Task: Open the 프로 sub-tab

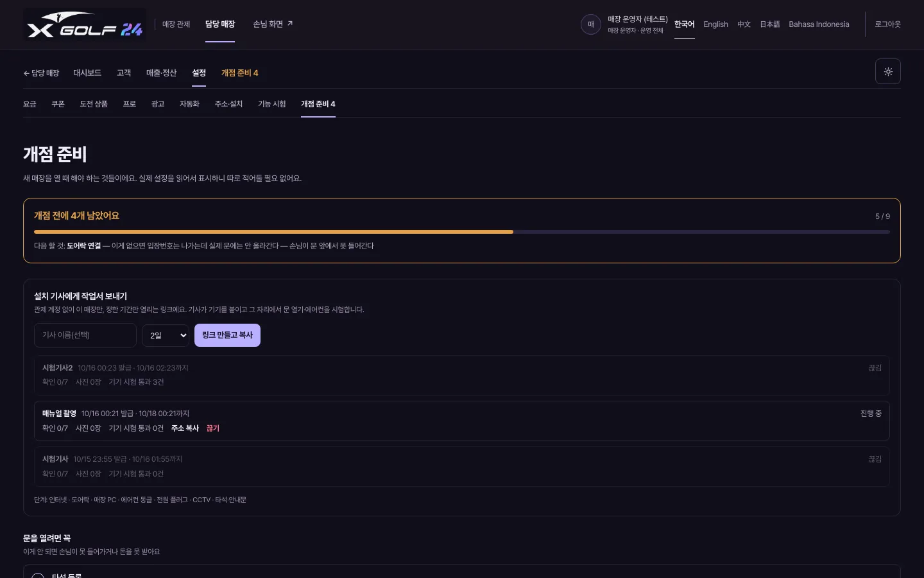Action: coord(130,104)
